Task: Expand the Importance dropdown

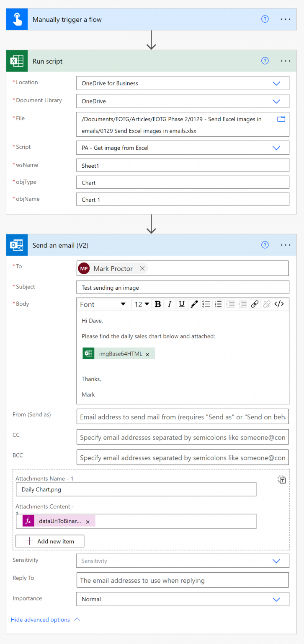Action: point(276,600)
